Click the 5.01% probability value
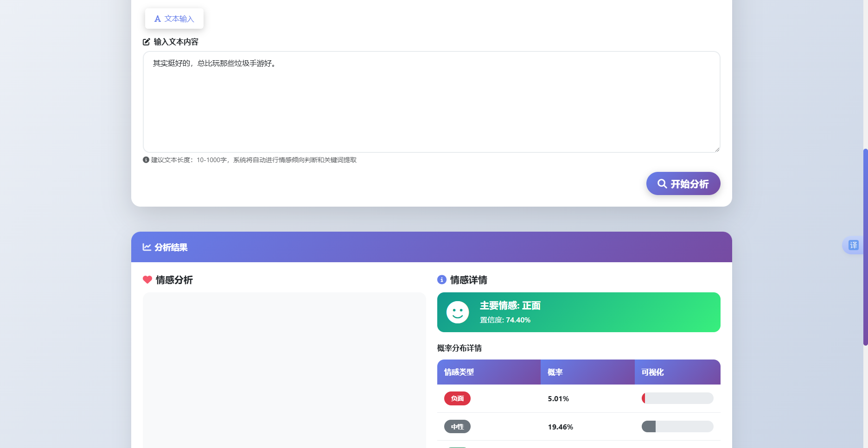The height and width of the screenshot is (448, 868). tap(558, 399)
